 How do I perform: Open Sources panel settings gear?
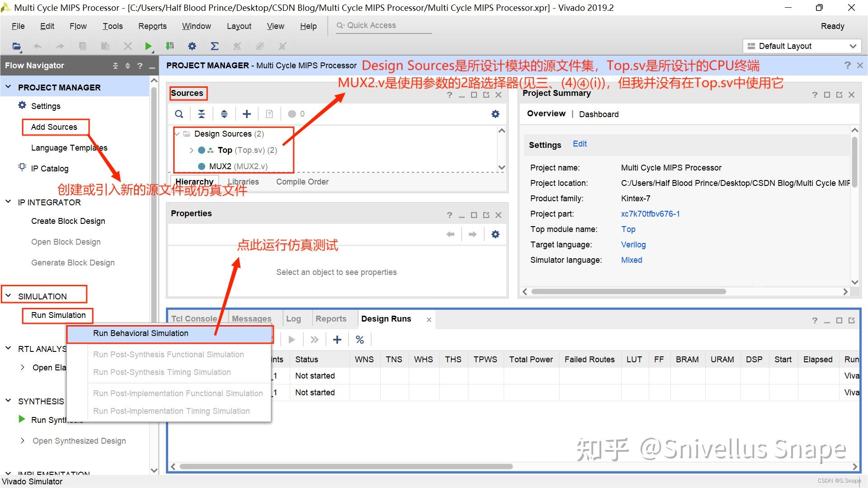(x=495, y=114)
